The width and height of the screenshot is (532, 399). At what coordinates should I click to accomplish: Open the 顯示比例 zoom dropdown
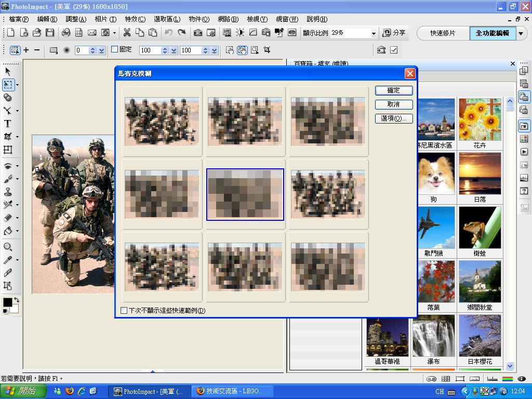(x=374, y=33)
